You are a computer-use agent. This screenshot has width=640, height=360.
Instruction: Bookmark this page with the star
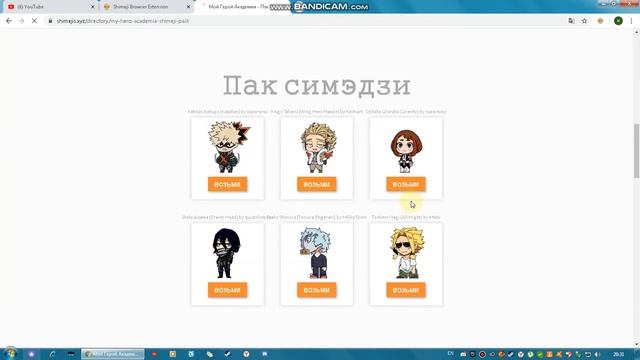584,21
